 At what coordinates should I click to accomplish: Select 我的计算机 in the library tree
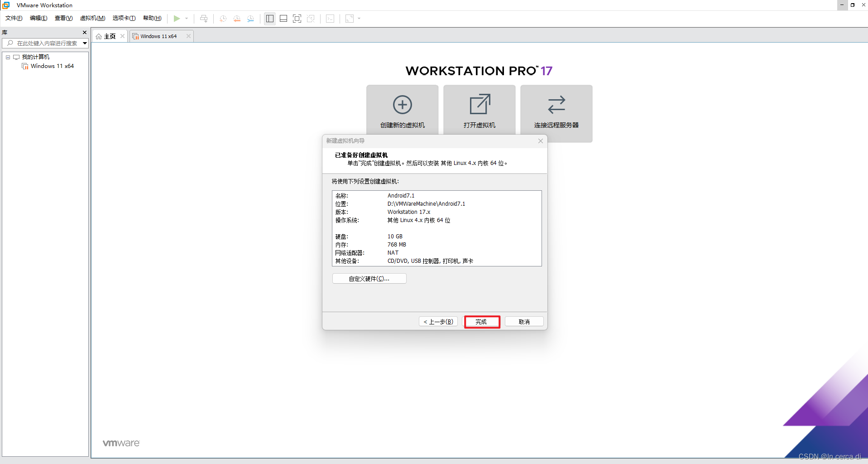click(x=36, y=57)
